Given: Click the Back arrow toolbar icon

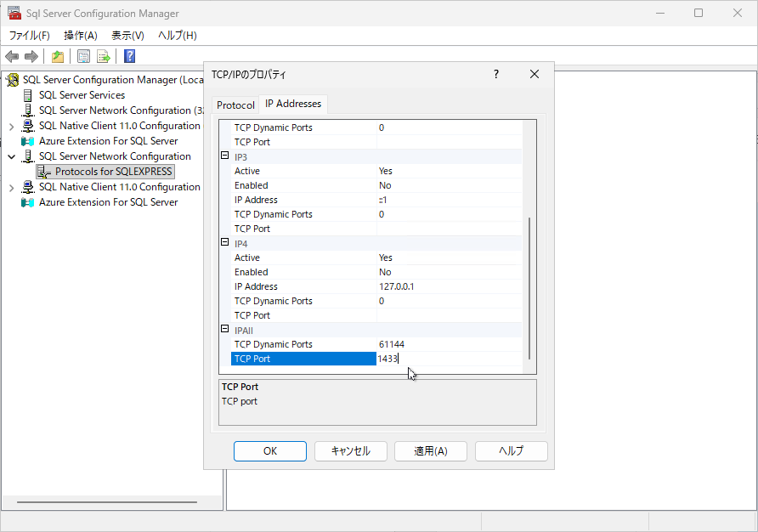Looking at the screenshot, I should (12, 57).
